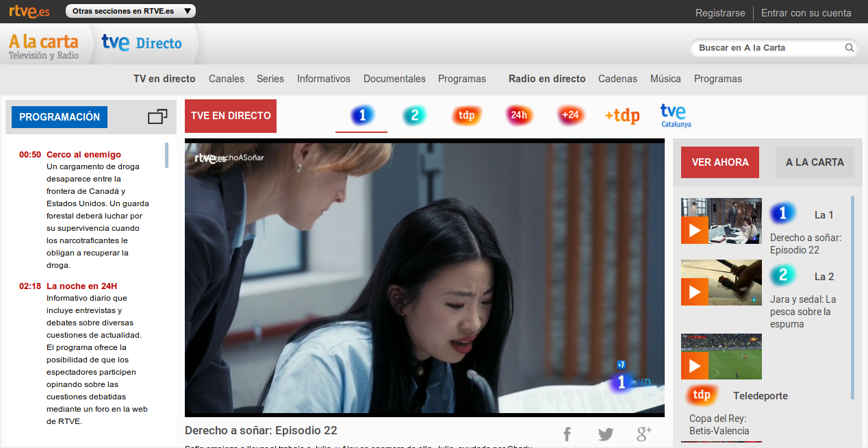Share on Facebook icon below video

click(567, 434)
